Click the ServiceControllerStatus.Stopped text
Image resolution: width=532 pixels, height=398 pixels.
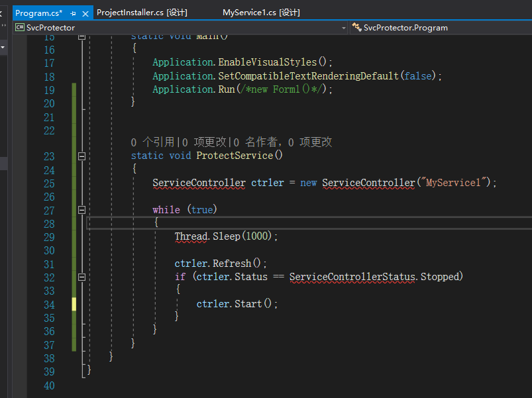(x=376, y=277)
